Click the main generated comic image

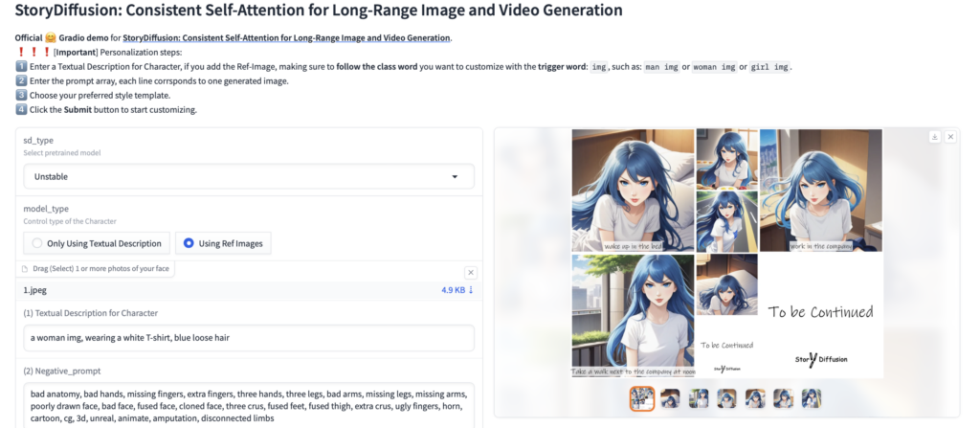pyautogui.click(x=726, y=254)
